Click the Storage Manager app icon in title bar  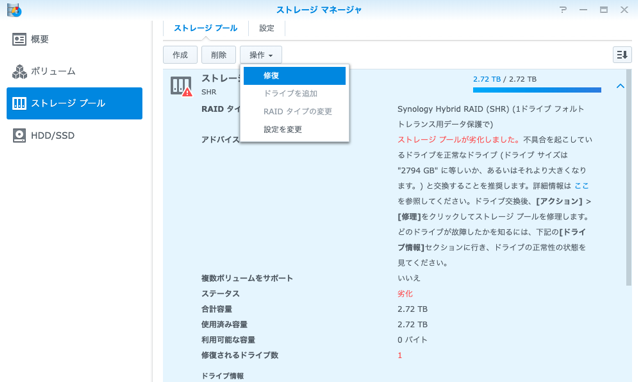point(14,10)
